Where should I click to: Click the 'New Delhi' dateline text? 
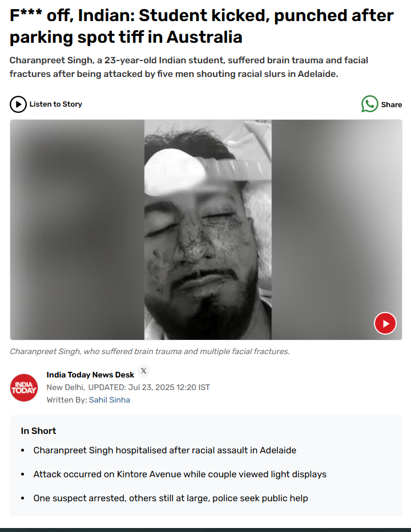point(66,388)
